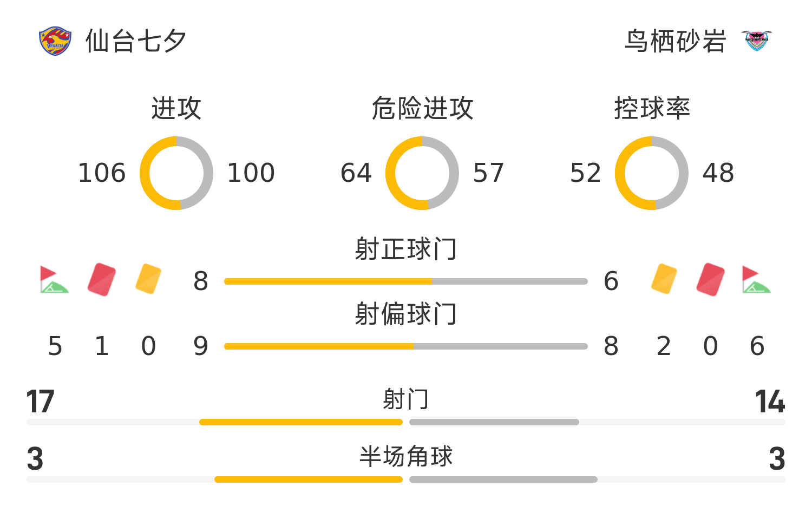
Task: Click the 射偏球门 progress bar
Action: (x=406, y=346)
